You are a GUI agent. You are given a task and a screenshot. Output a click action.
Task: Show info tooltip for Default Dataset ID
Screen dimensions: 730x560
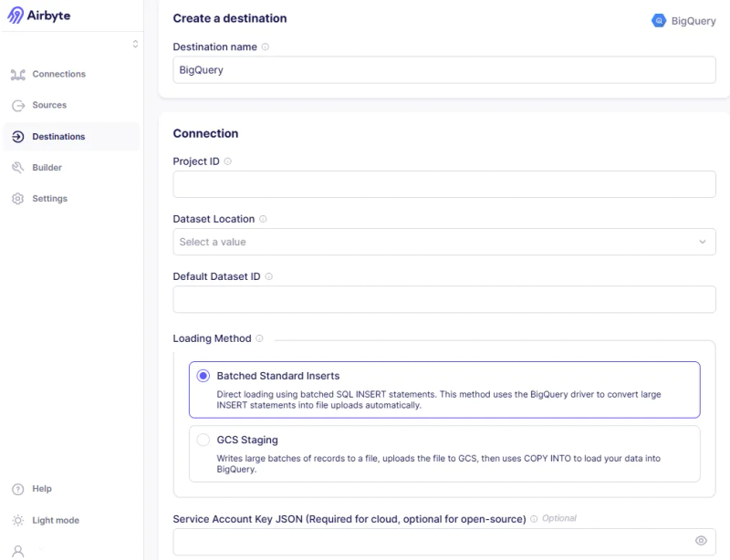click(x=268, y=276)
